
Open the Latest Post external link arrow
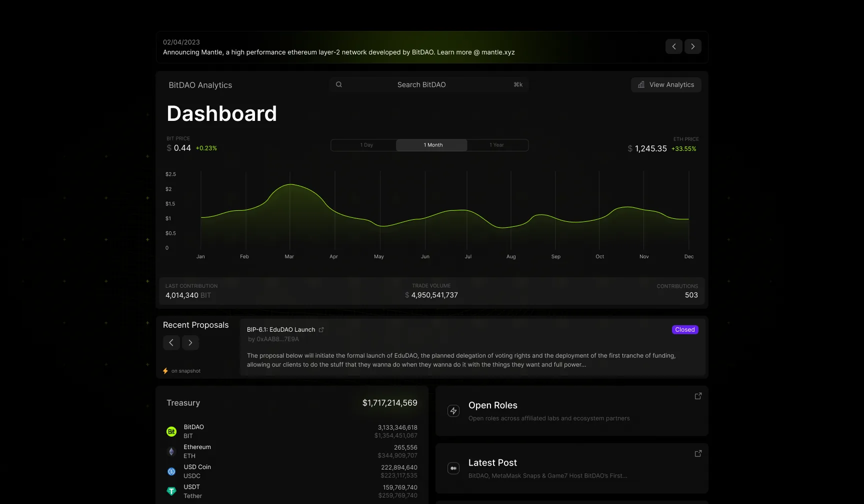[x=698, y=454]
